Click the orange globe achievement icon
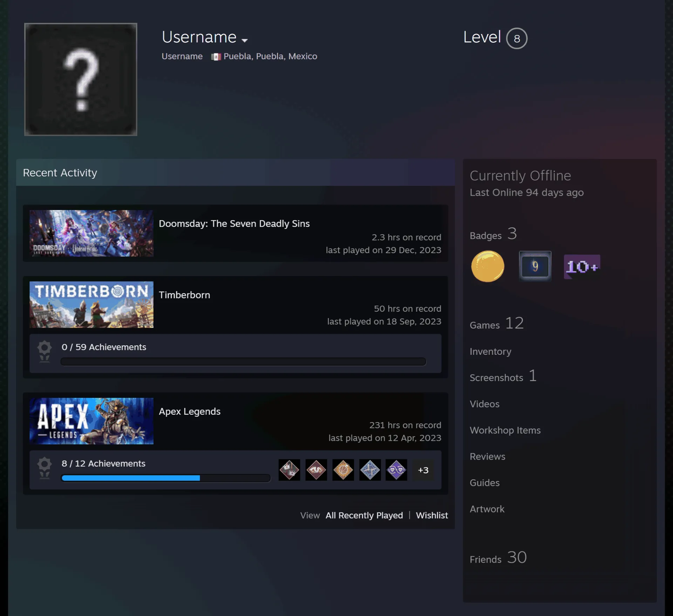 pos(343,470)
